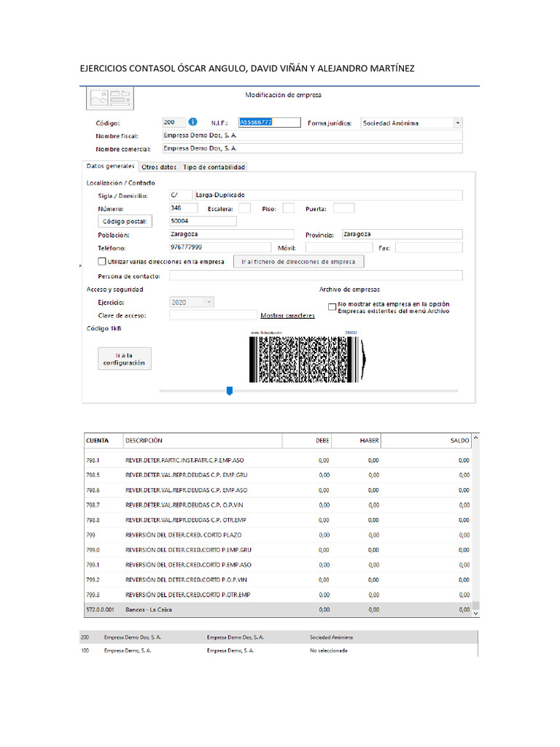Click the accounts table scroll-up arrow
Screen dimensions: 560x747
476,439
